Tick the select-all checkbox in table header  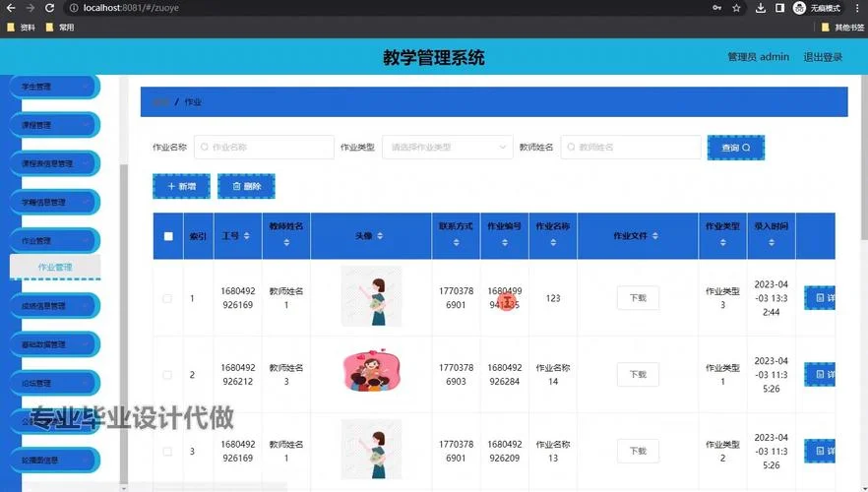(168, 236)
